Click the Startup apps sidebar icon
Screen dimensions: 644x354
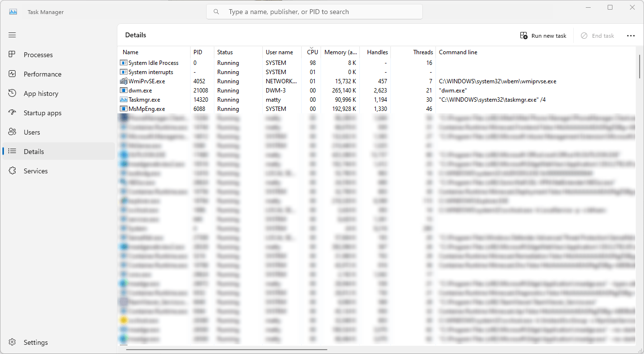(12, 113)
